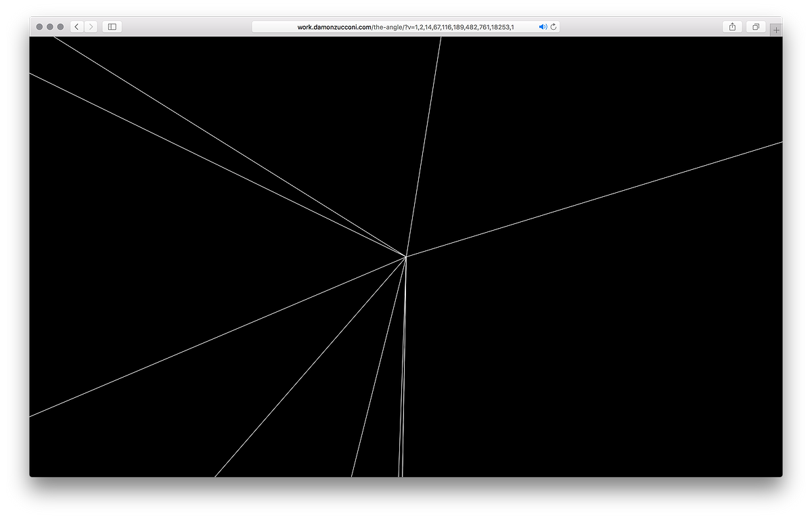The image size is (812, 519).
Task: Minimize the Safari window
Action: pyautogui.click(x=50, y=27)
